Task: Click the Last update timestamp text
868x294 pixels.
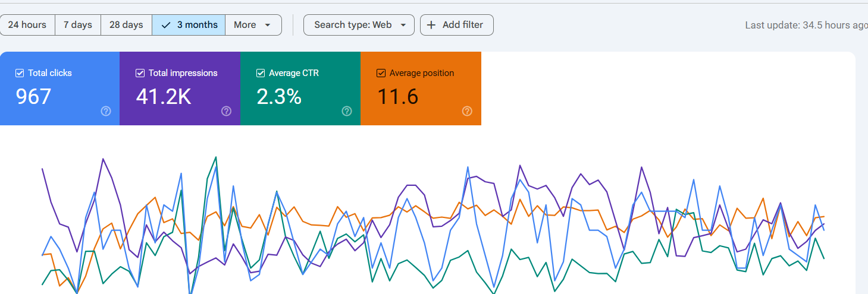Action: pos(806,25)
